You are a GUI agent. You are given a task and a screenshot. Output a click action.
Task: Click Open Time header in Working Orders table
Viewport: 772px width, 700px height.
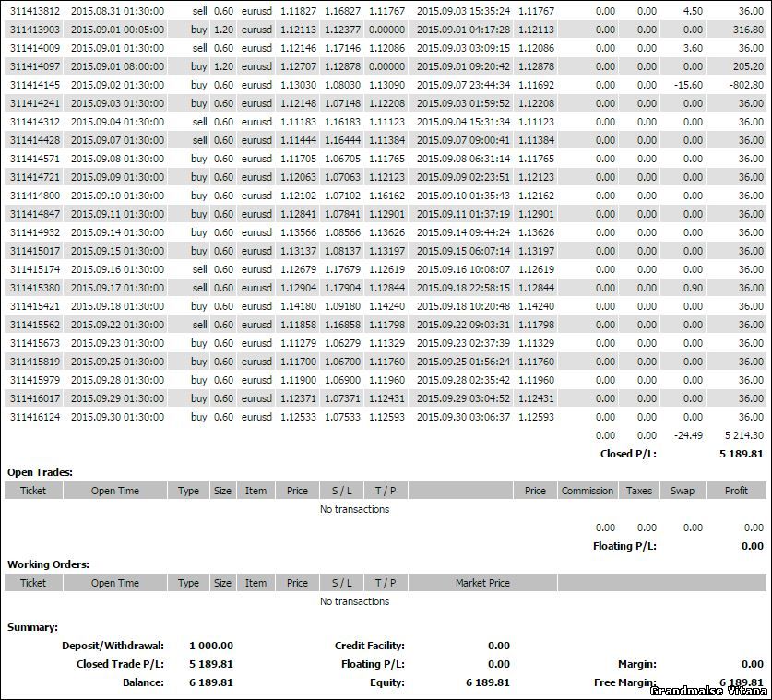click(x=115, y=582)
